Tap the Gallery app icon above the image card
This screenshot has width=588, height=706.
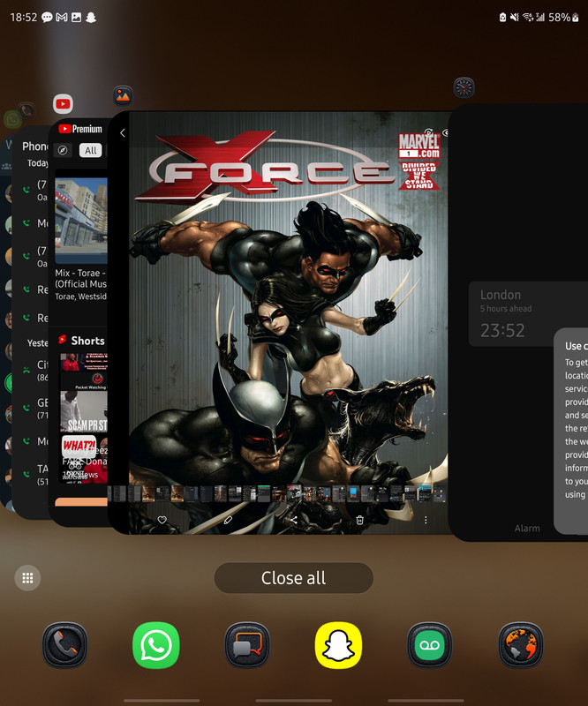123,95
